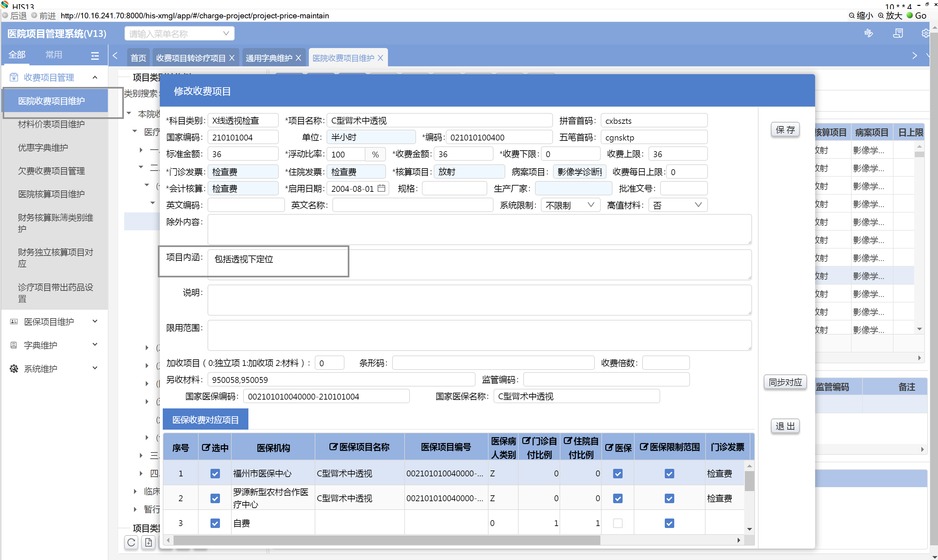
Task: Close the 收费项目转诊疗项目 tab
Action: tap(232, 58)
